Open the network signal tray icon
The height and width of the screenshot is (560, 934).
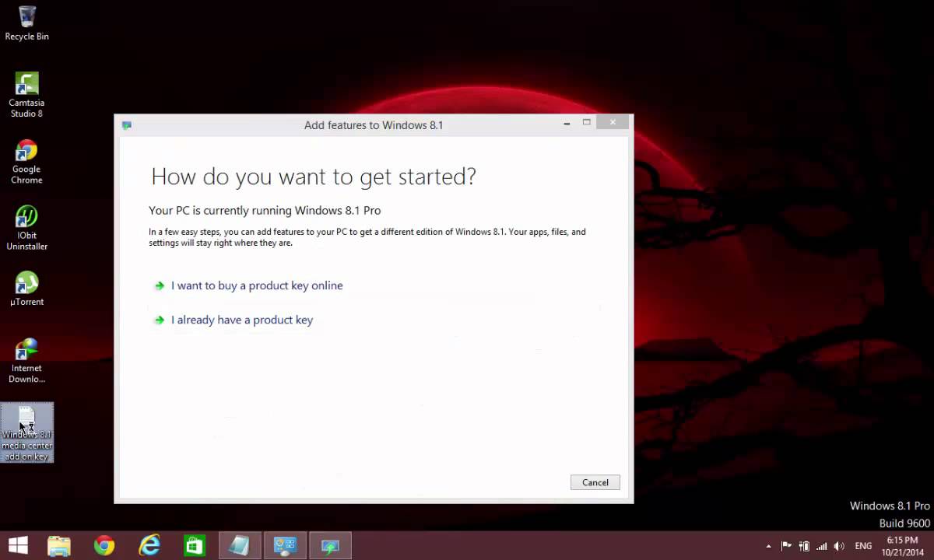click(x=822, y=546)
